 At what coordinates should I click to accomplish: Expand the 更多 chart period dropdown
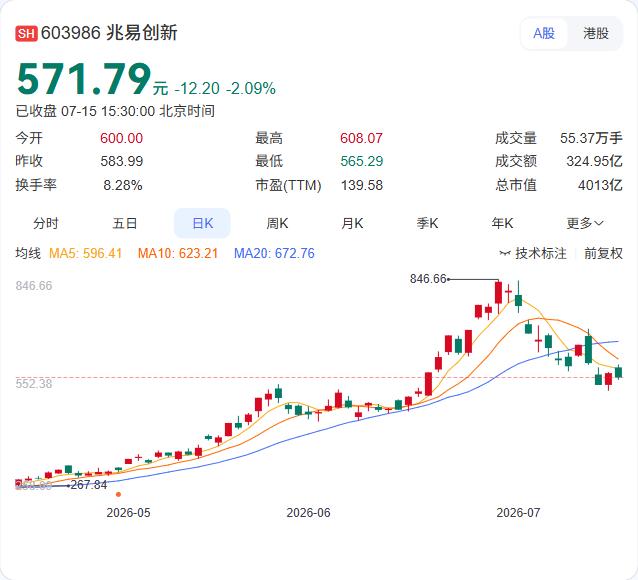585,223
